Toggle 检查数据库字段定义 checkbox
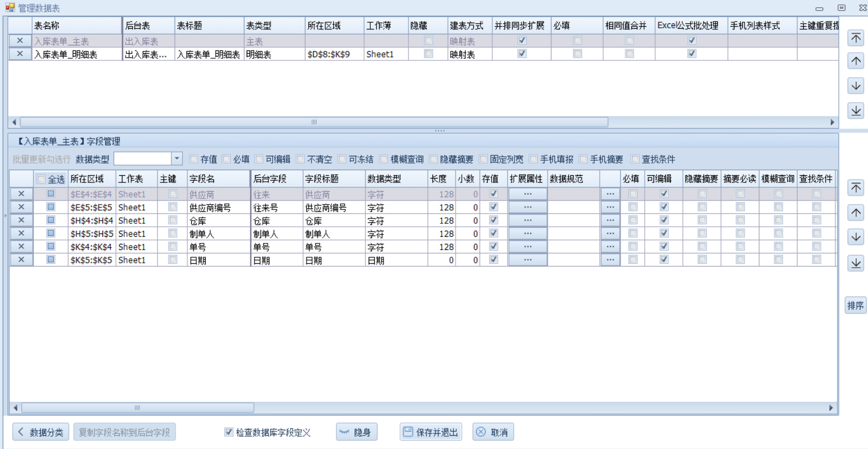Screen dimensions: 868x449 click(228, 432)
